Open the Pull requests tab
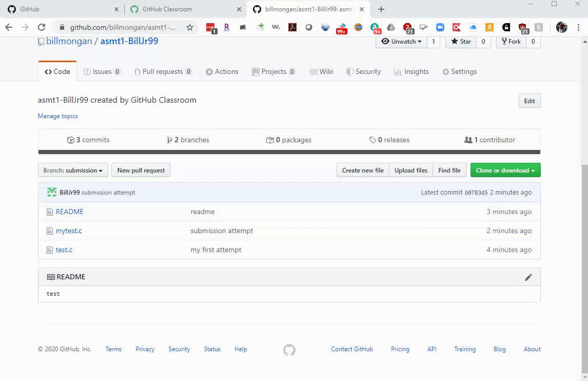This screenshot has width=588, height=381. 163,72
